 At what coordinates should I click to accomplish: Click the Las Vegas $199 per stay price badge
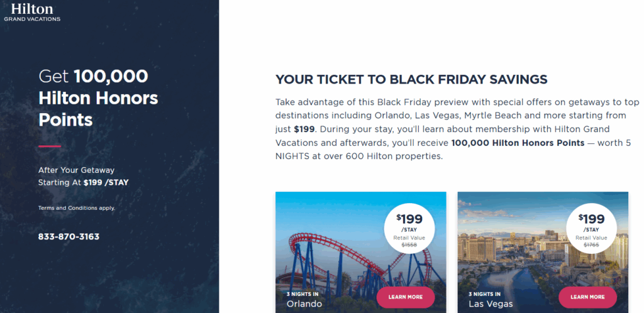pyautogui.click(x=591, y=227)
